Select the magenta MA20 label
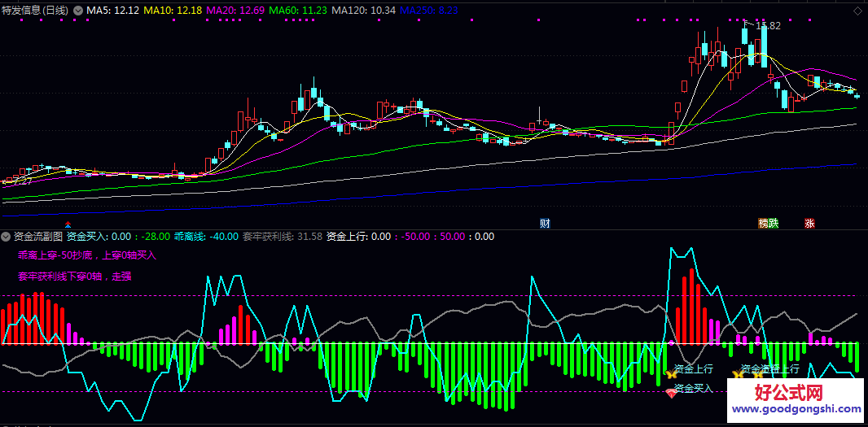The height and width of the screenshot is (427, 868). point(236,10)
